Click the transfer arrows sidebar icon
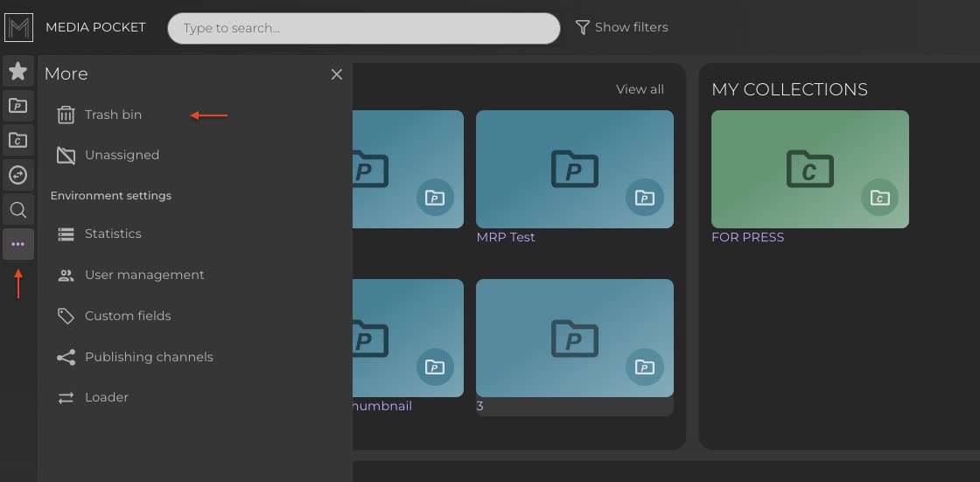Viewport: 980px width, 482px height. point(18,175)
